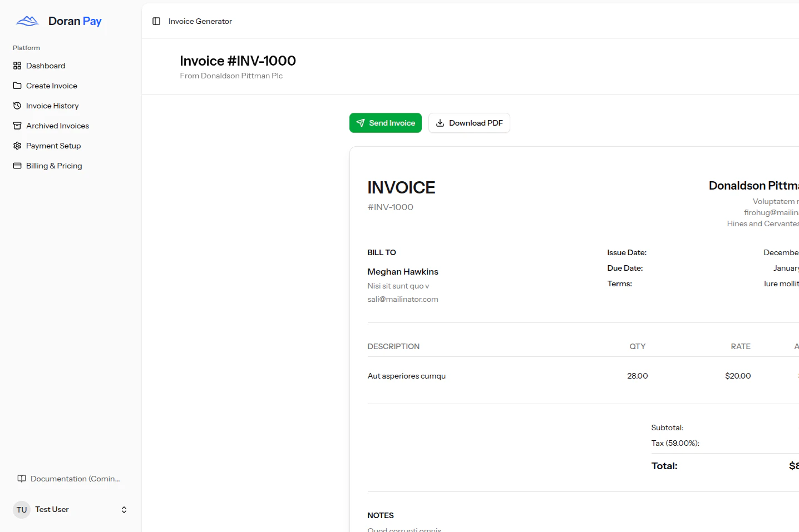Select Invoice History in the sidebar
Image resolution: width=799 pixels, height=532 pixels.
(x=52, y=106)
